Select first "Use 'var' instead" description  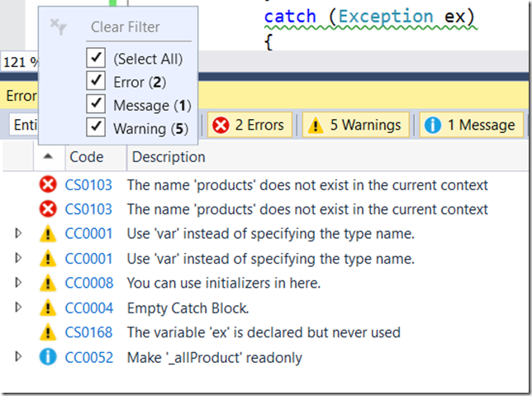pos(271,234)
